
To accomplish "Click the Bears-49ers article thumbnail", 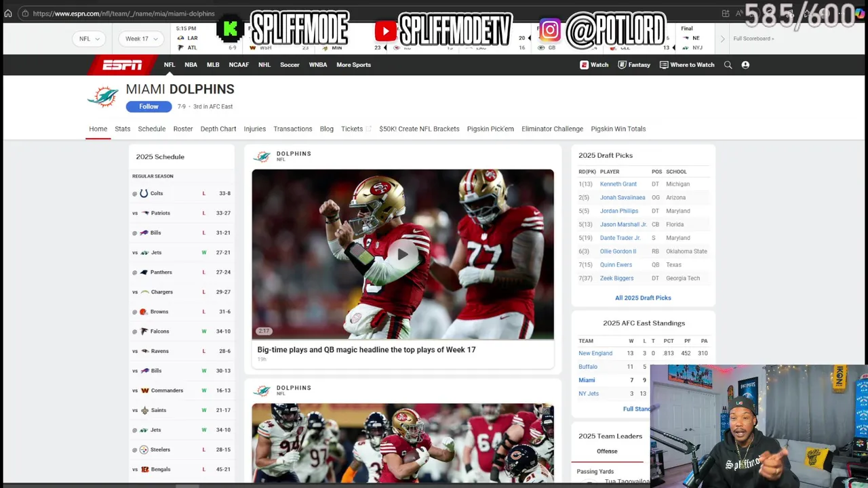I will click(403, 443).
